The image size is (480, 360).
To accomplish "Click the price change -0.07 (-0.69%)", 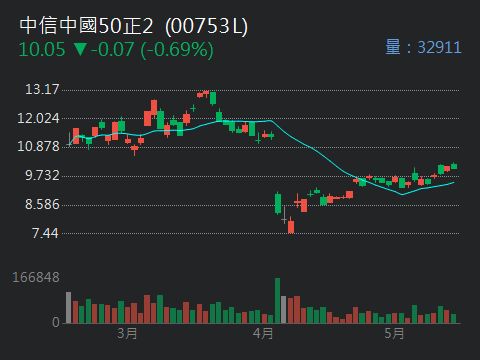I will tap(152, 50).
